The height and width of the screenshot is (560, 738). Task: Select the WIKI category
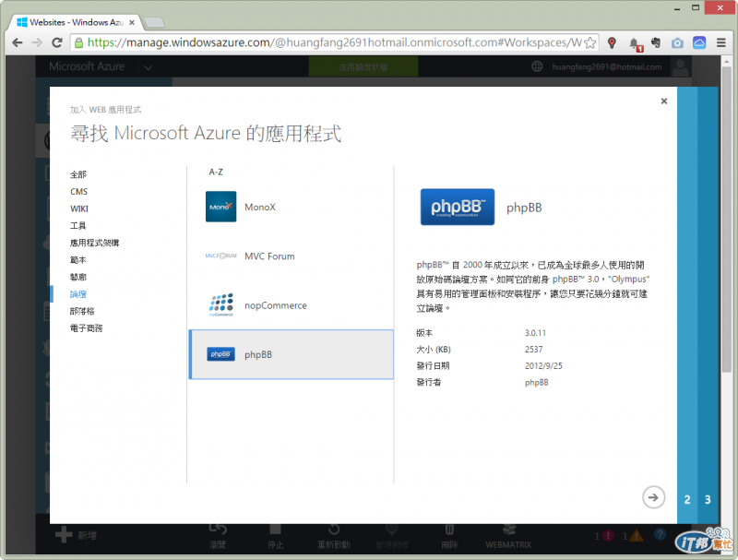(79, 209)
